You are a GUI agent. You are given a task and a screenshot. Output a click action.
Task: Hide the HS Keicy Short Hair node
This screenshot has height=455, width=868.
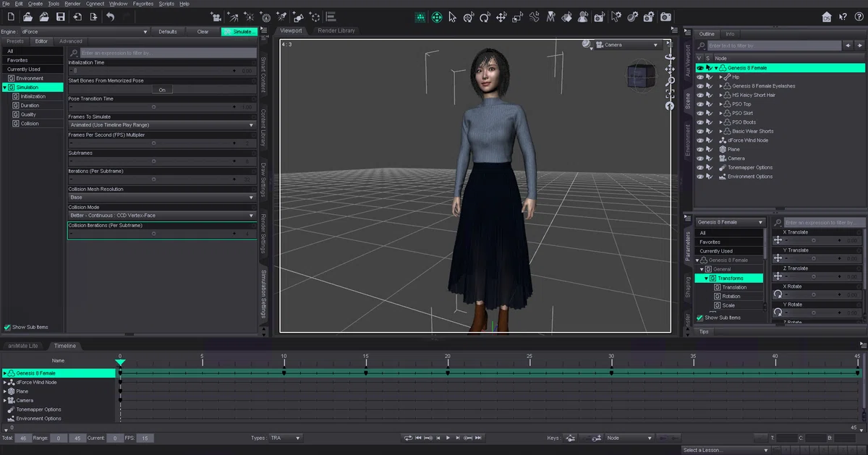(699, 95)
